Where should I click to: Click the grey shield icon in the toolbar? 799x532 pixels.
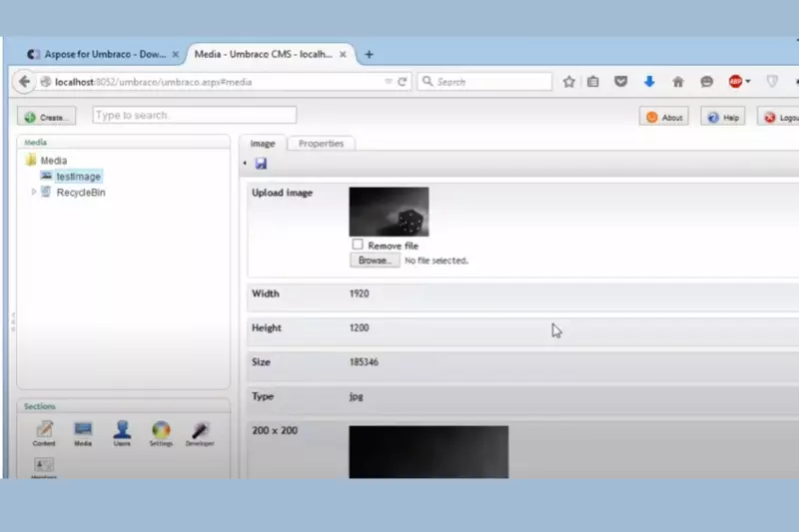click(772, 82)
